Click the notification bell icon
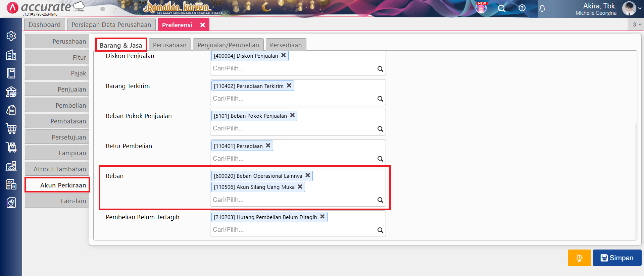The width and height of the screenshot is (644, 276). click(x=542, y=8)
